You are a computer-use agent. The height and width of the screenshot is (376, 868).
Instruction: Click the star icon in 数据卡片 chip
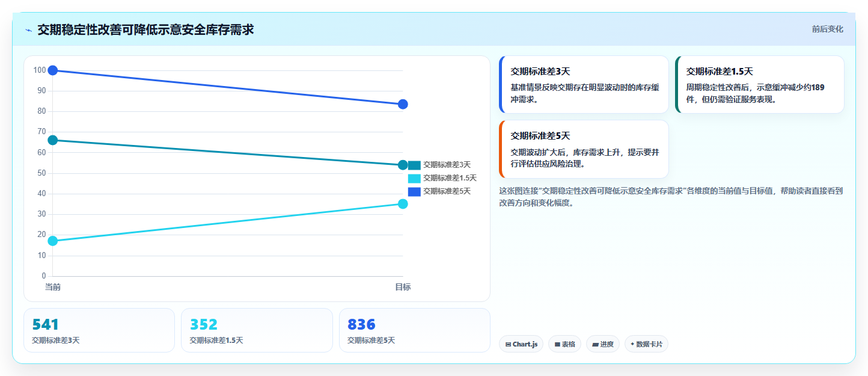tap(632, 345)
